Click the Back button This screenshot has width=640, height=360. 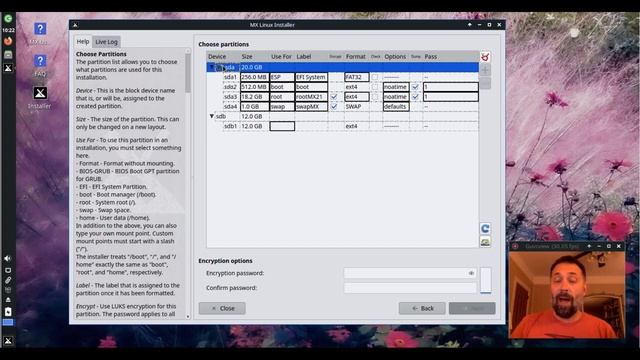(422, 308)
